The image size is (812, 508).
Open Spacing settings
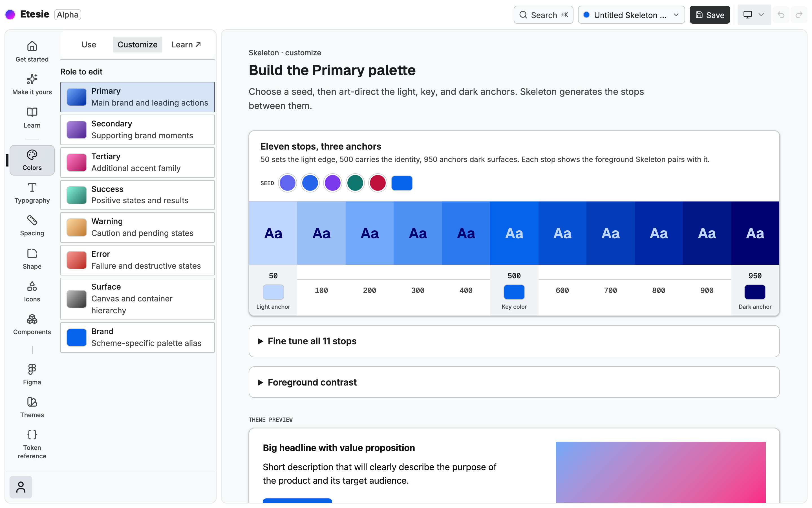pyautogui.click(x=32, y=225)
